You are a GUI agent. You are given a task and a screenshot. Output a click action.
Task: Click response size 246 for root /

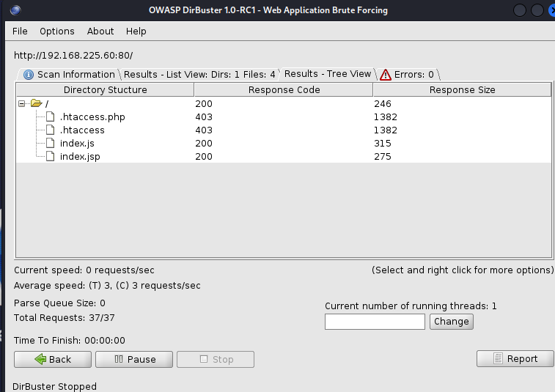click(x=383, y=103)
